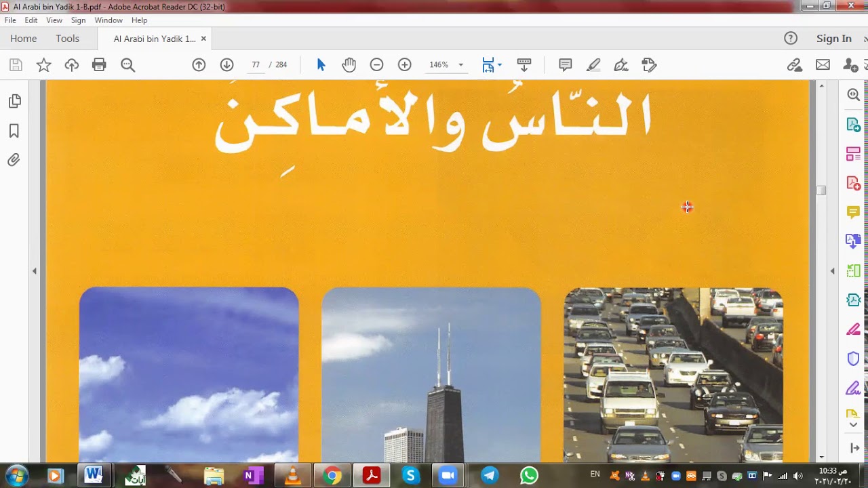This screenshot has height=488, width=868.
Task: Close the Al Arabi bin Yadik tab
Action: [x=203, y=39]
